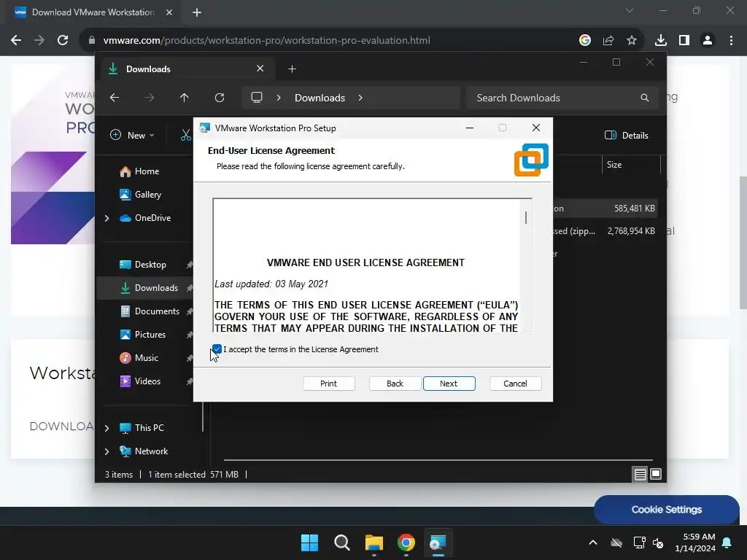The image size is (747, 560).
Task: Cancel the VMware Workstation setup
Action: coord(516,384)
